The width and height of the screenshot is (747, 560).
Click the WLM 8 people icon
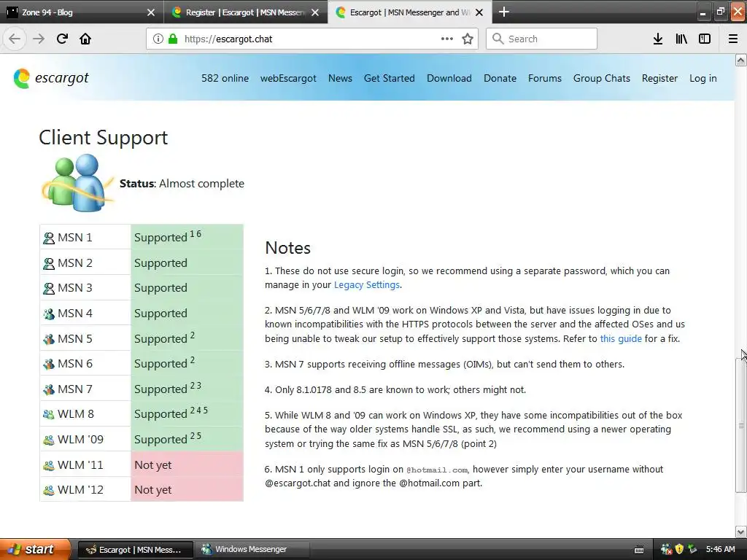click(49, 414)
